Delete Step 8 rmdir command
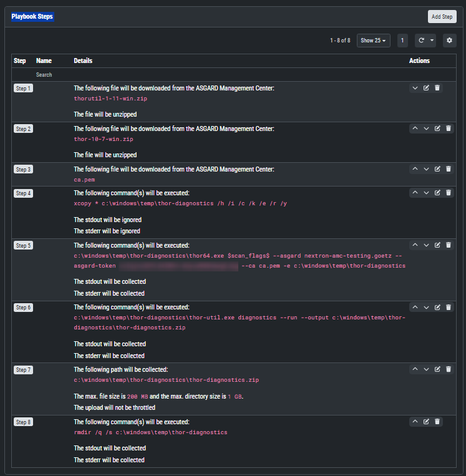The image size is (466, 476). 437,422
